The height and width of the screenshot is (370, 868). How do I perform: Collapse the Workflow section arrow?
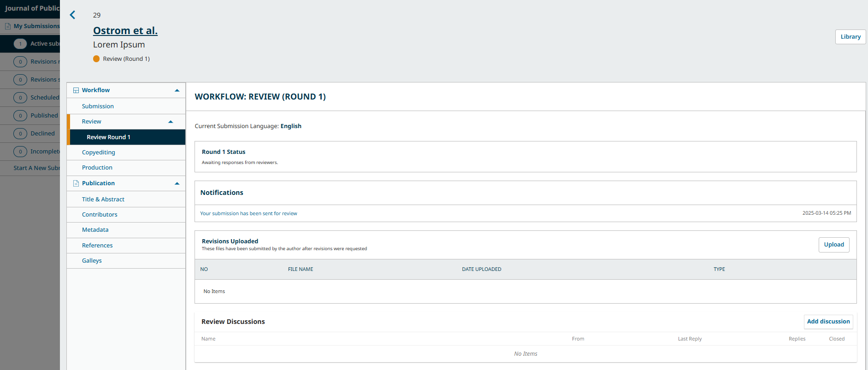(x=177, y=90)
